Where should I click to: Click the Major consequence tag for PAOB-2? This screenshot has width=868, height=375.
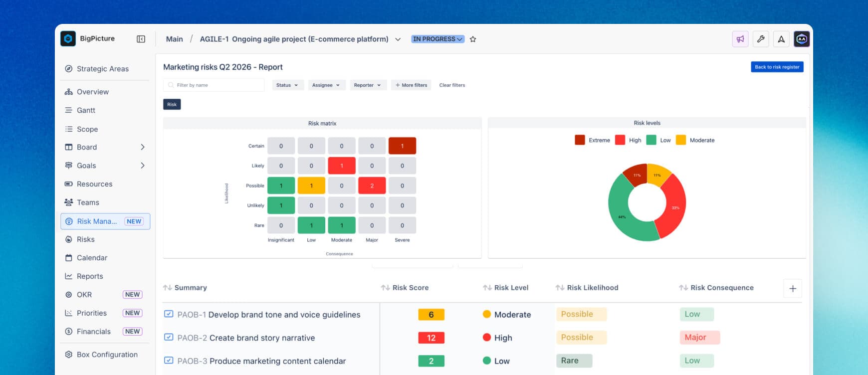(699, 337)
